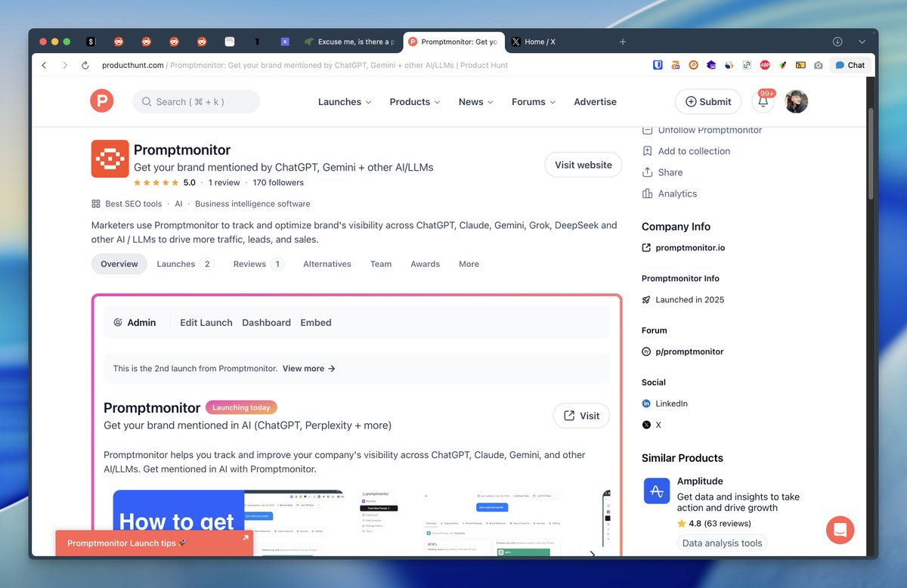Click the rocket icon beside Launched in 2025
This screenshot has width=907, height=588.
coord(646,300)
